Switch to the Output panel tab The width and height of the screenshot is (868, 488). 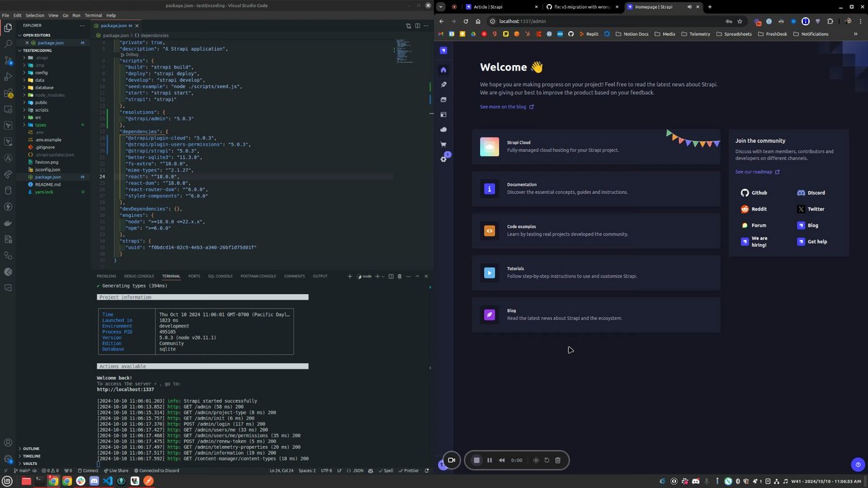[320, 276]
